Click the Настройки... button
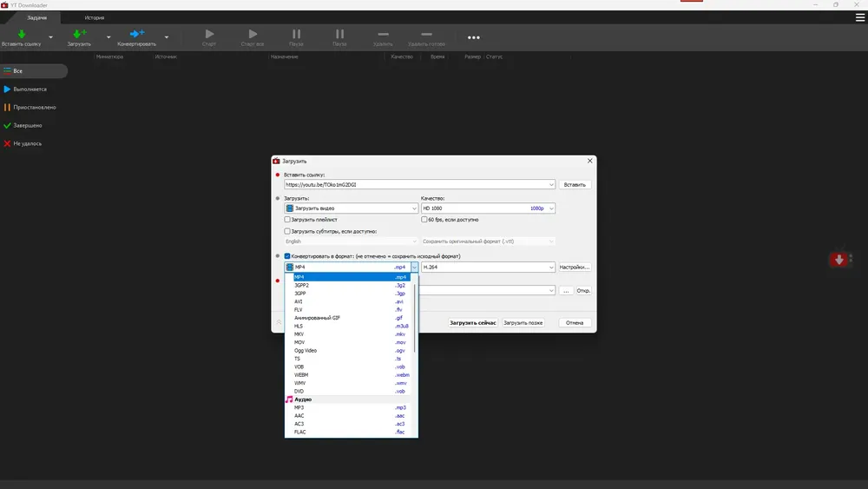 [575, 267]
